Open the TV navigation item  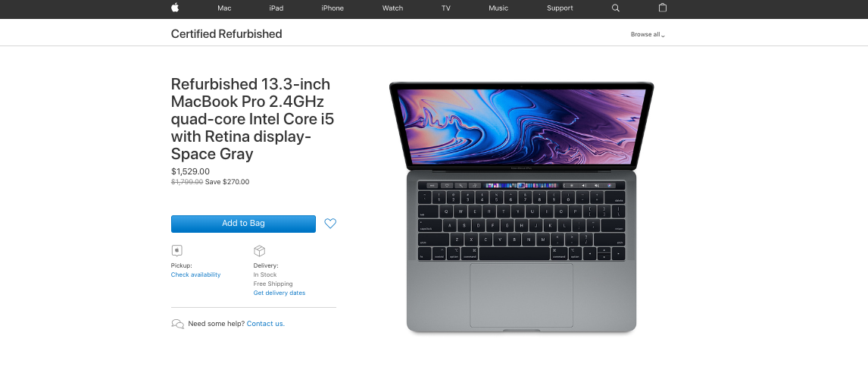[445, 8]
